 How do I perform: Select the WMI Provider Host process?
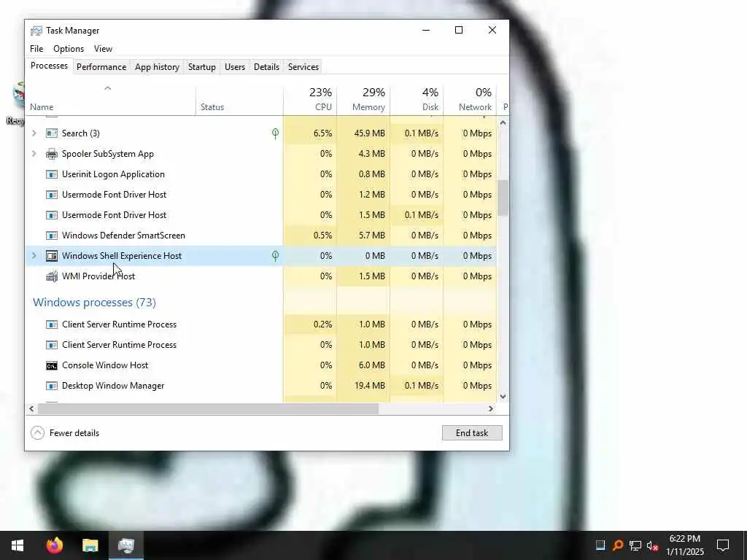pos(261,276)
